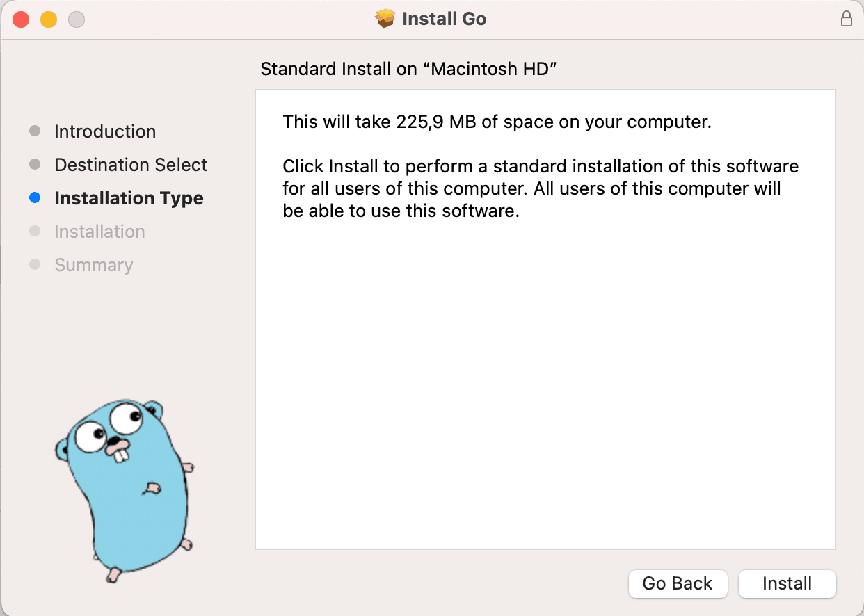Close the installer with the red button
Image resolution: width=864 pixels, height=616 pixels.
coord(21,19)
